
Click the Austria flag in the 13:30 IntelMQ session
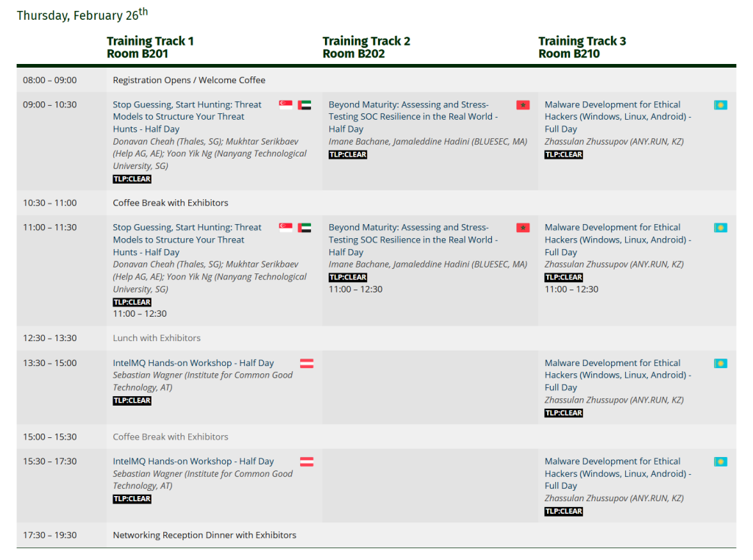[x=307, y=363]
